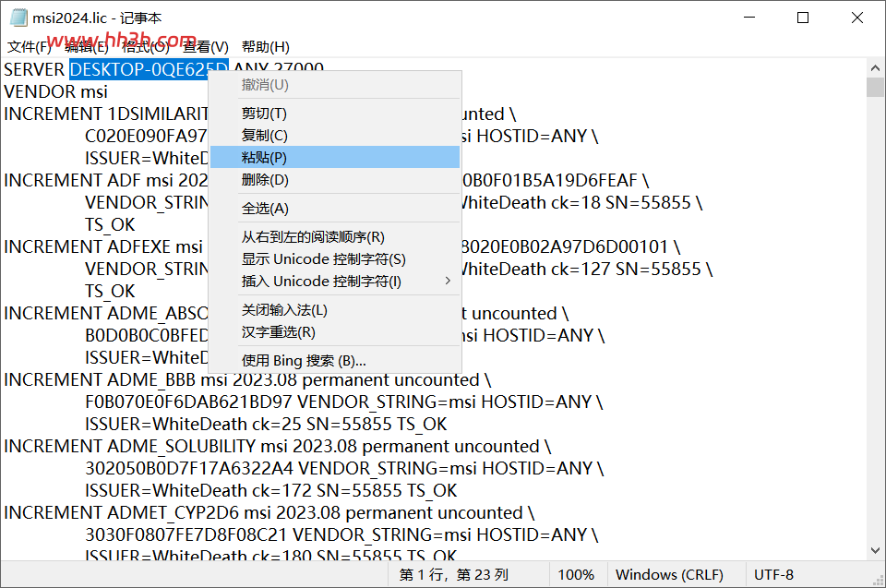886x588 pixels.
Task: Pick 删除(D) in the context menu
Action: [x=335, y=180]
